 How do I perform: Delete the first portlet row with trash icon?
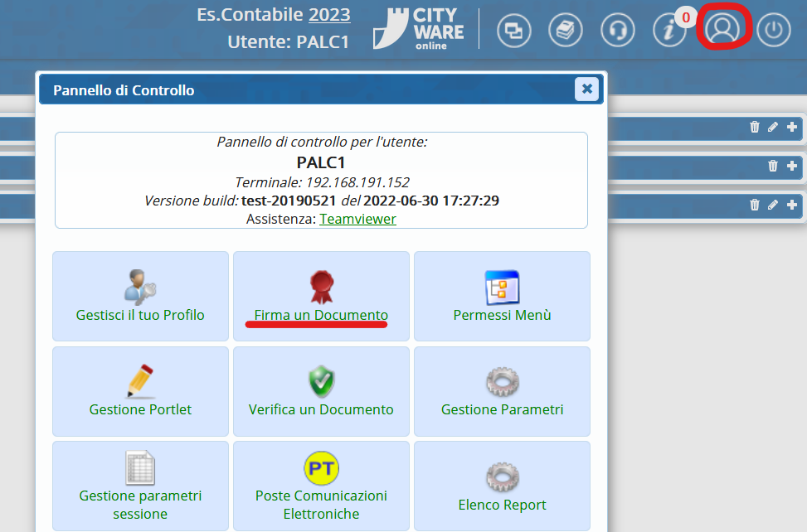(x=755, y=127)
